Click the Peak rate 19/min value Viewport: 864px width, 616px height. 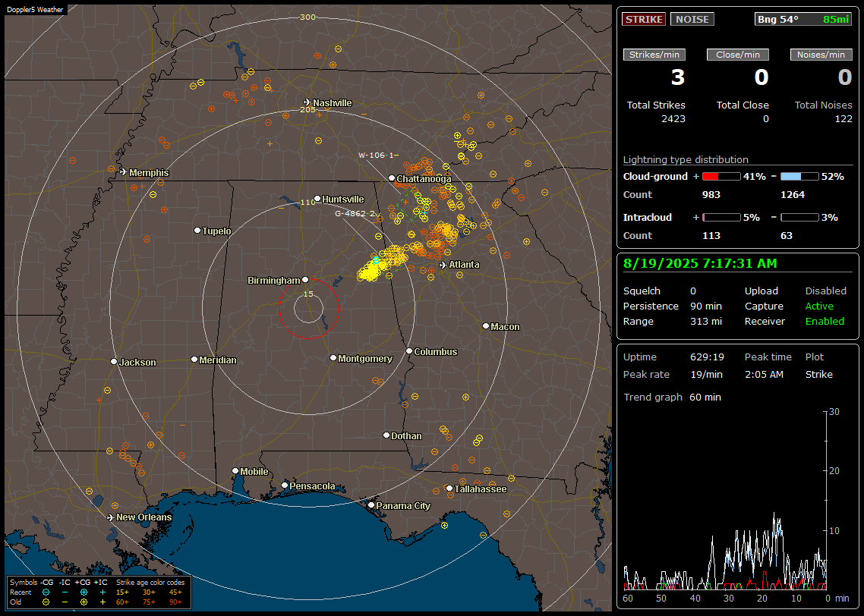(707, 374)
